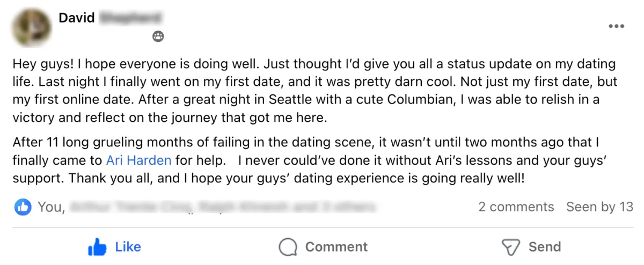
Task: Click the blue like reaction badge
Action: coord(23,207)
